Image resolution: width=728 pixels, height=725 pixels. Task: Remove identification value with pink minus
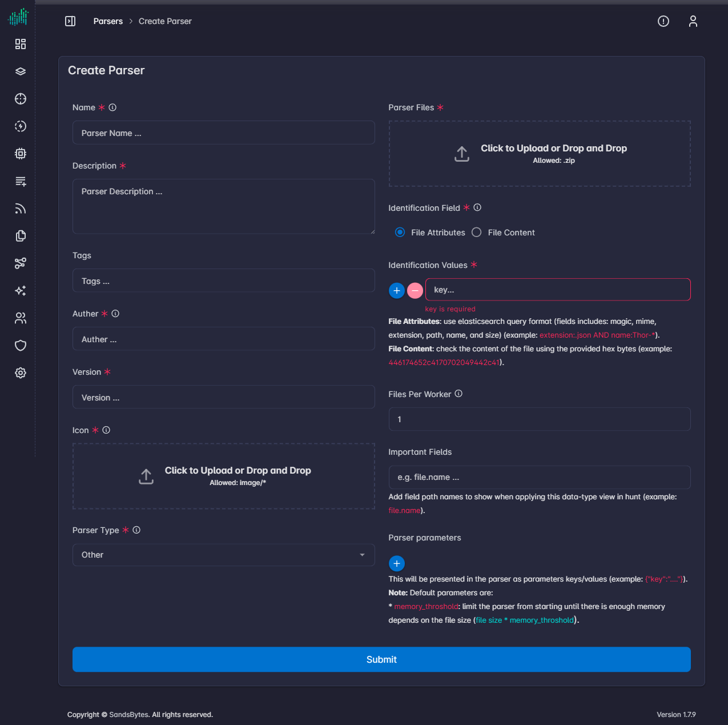(x=415, y=291)
